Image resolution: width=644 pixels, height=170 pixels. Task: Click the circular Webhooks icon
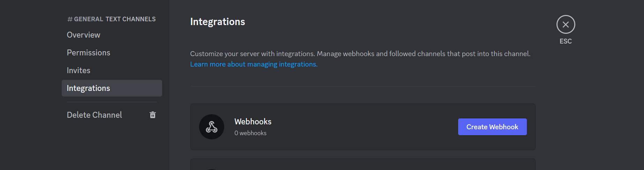[212, 127]
